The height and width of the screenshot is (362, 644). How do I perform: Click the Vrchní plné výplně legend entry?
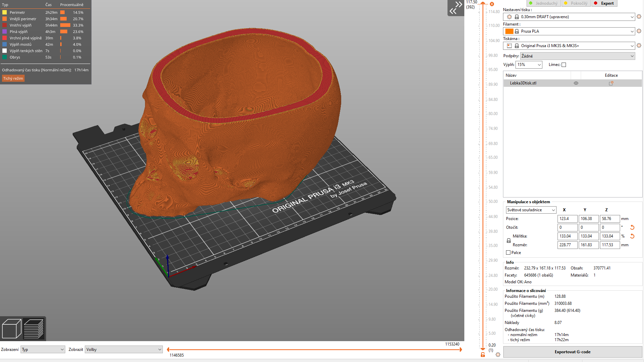26,38
